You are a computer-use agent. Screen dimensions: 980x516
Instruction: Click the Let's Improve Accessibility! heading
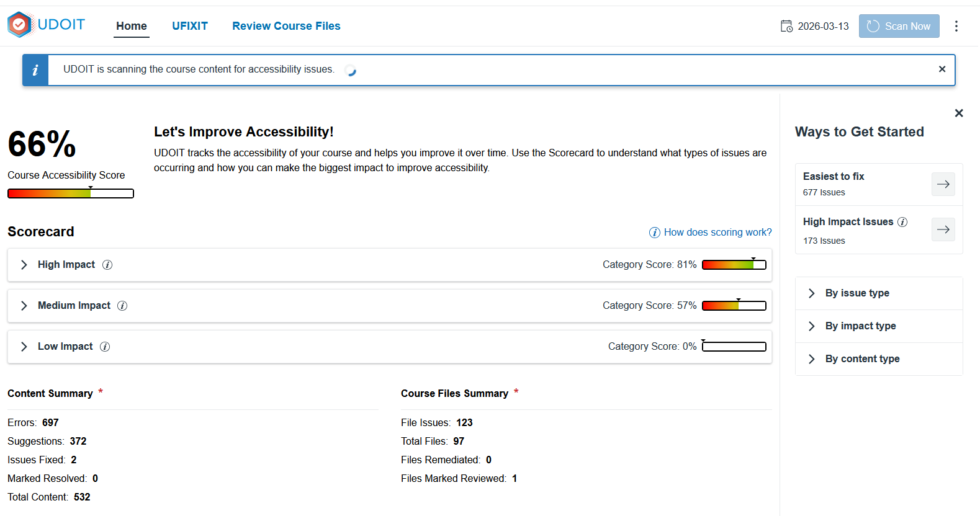tap(244, 131)
